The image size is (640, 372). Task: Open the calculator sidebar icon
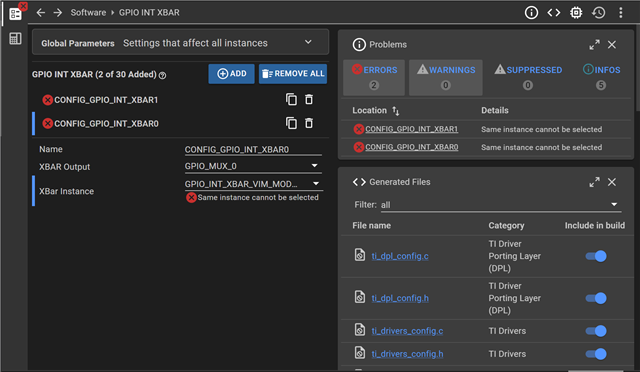click(15, 39)
